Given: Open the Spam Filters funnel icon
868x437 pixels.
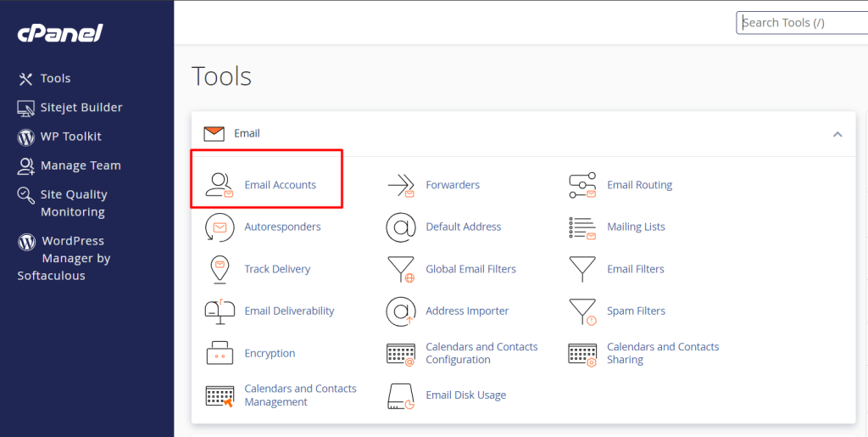Looking at the screenshot, I should click(582, 311).
